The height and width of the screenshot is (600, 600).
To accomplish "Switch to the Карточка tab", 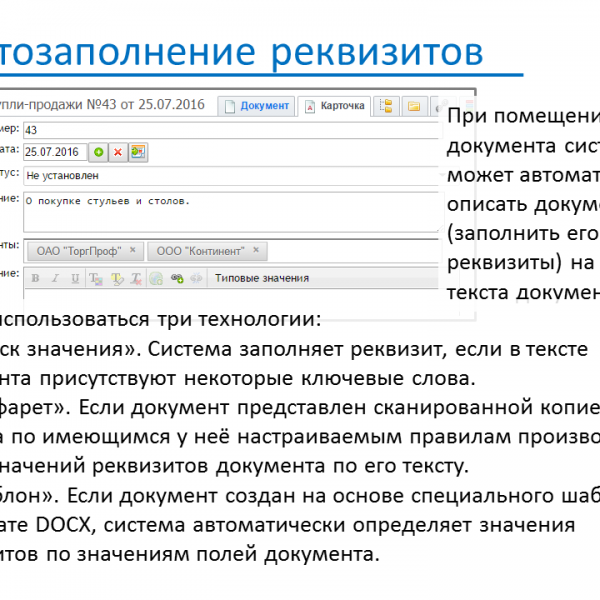I will tap(335, 106).
